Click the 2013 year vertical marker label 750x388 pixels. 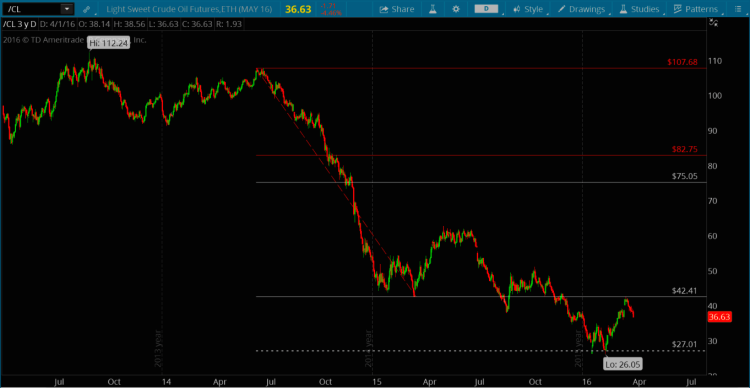tap(158, 348)
